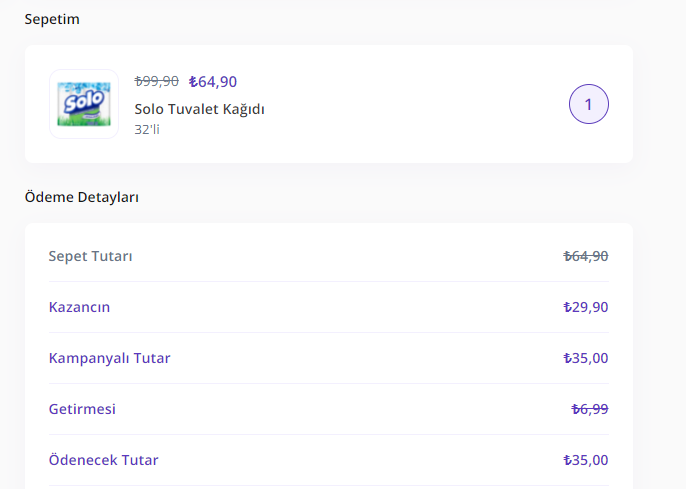686x489 pixels.
Task: Click the crossed-out delivery fee ₺6,99
Action: pyautogui.click(x=590, y=409)
